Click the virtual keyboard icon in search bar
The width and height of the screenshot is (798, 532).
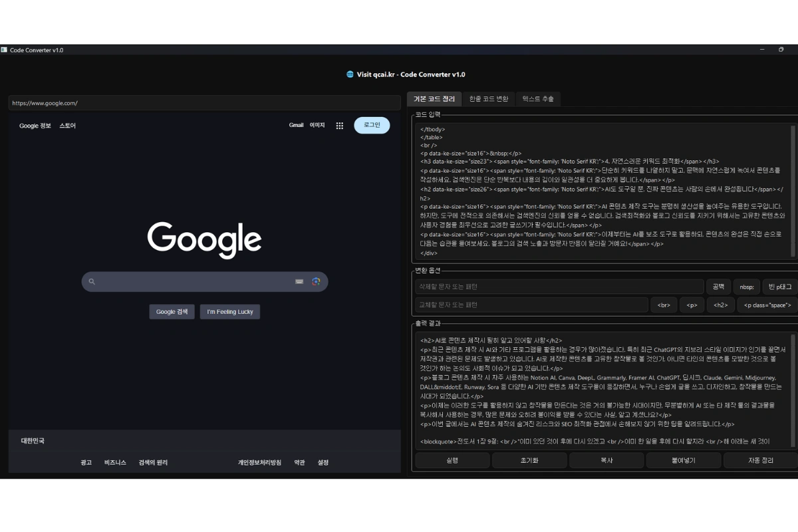pyautogui.click(x=299, y=281)
